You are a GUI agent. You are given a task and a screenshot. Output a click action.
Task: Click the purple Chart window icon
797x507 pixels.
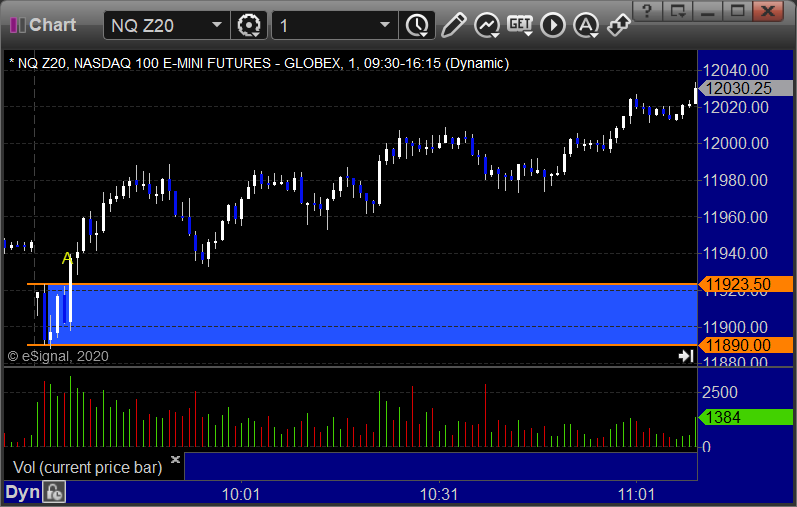coord(17,25)
